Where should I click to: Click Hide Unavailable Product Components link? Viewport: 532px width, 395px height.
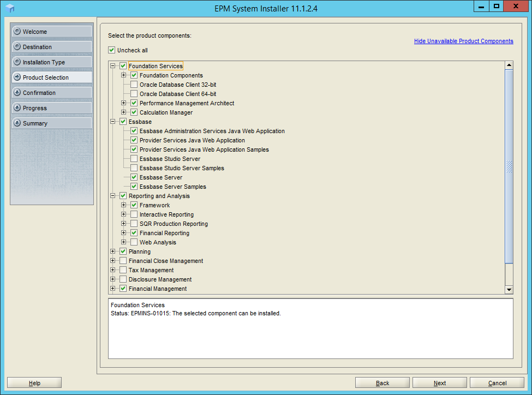pyautogui.click(x=463, y=41)
